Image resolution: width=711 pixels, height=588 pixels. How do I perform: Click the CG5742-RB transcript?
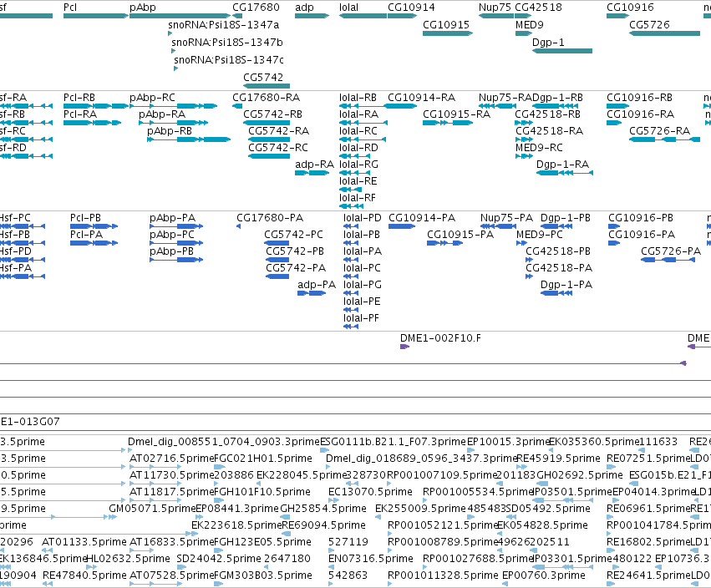tap(267, 123)
